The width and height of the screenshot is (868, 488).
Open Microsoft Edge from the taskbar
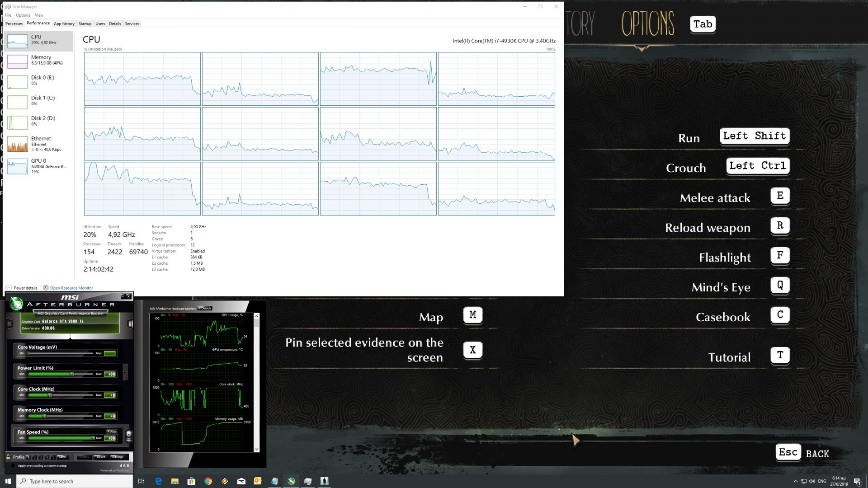pyautogui.click(x=158, y=481)
